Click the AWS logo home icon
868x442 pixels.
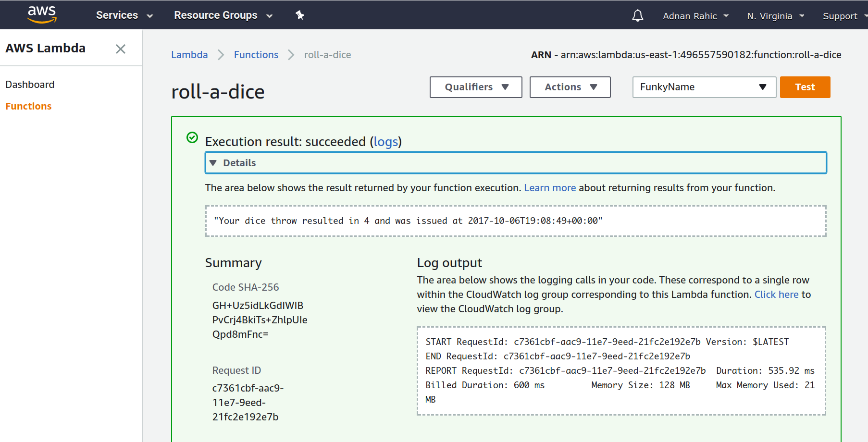tap(42, 14)
